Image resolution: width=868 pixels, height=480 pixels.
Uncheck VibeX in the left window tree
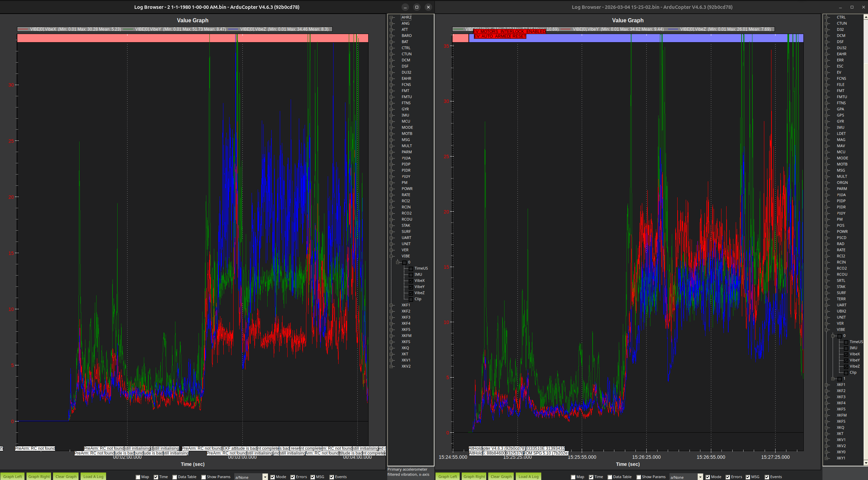[x=411, y=281]
